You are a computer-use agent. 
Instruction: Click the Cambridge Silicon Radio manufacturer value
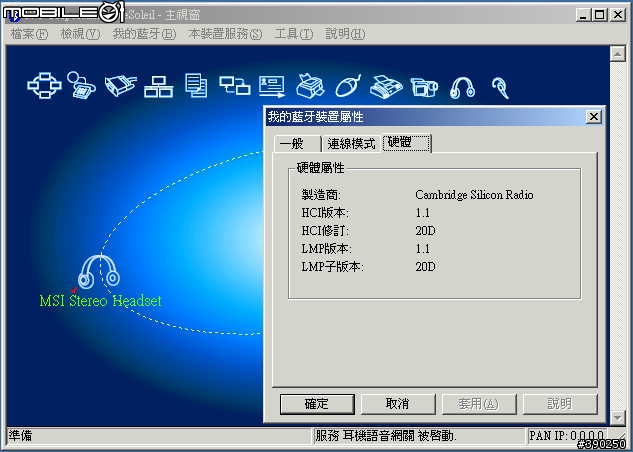coord(474,195)
